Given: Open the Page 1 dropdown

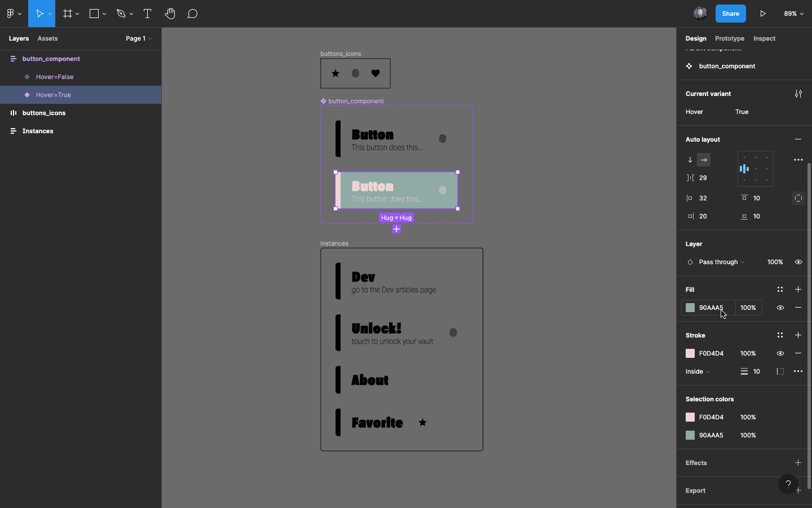Looking at the screenshot, I should [139, 38].
